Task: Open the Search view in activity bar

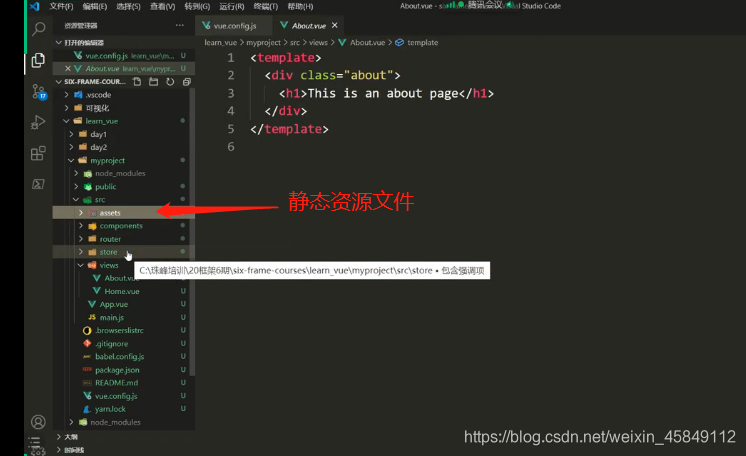Action: point(38,29)
